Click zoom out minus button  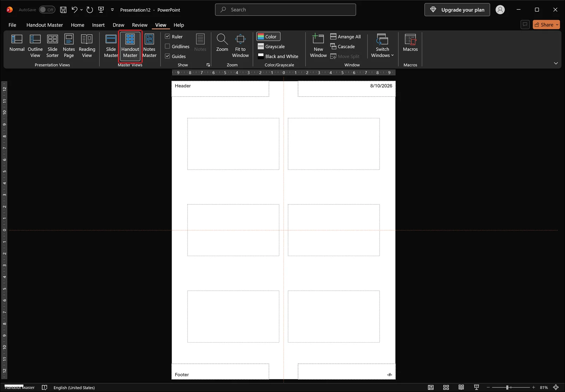tap(488, 387)
